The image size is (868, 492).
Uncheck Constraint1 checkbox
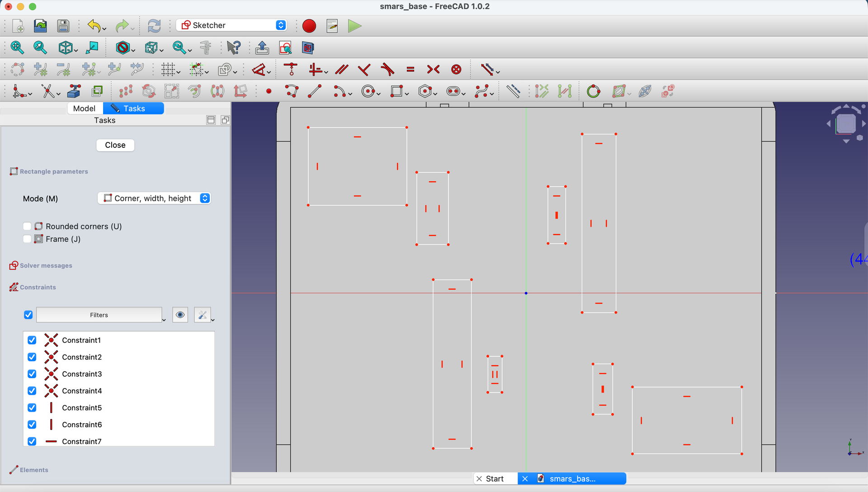pyautogui.click(x=32, y=340)
